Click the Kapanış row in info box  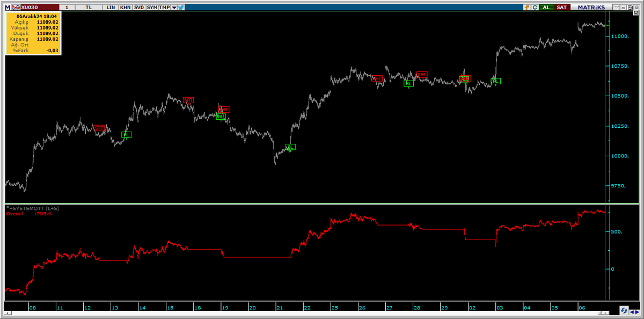click(33, 39)
